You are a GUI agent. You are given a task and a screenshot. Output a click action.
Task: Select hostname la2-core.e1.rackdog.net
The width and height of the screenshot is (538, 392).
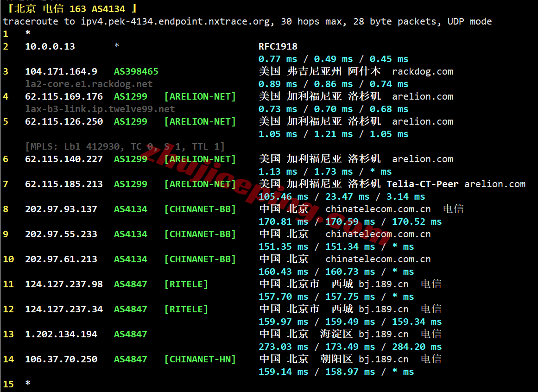pos(89,84)
